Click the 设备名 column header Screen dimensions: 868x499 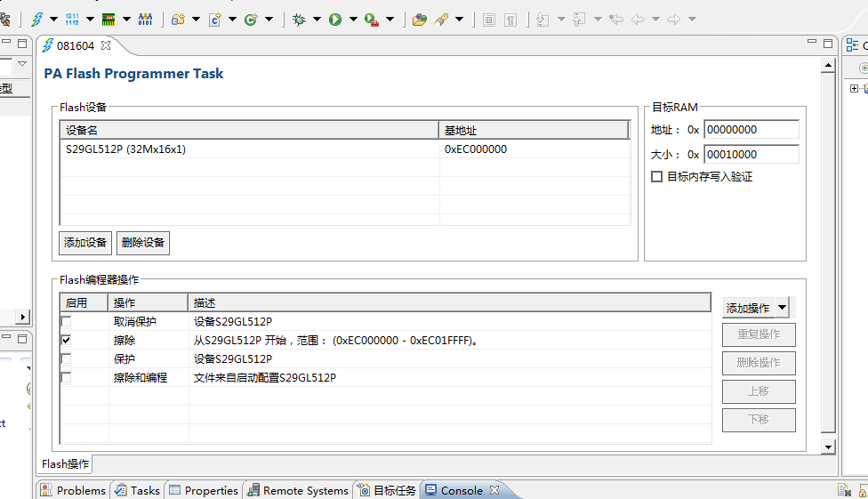coord(249,130)
